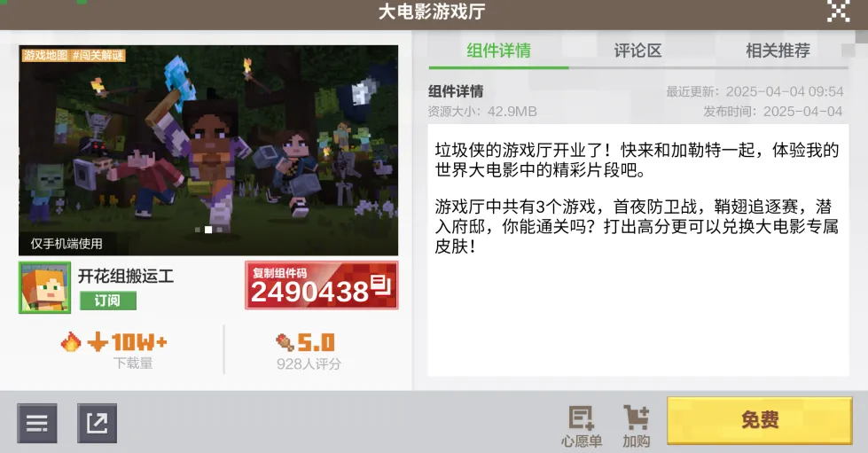Click author name 开花组搬运工

pos(126,276)
